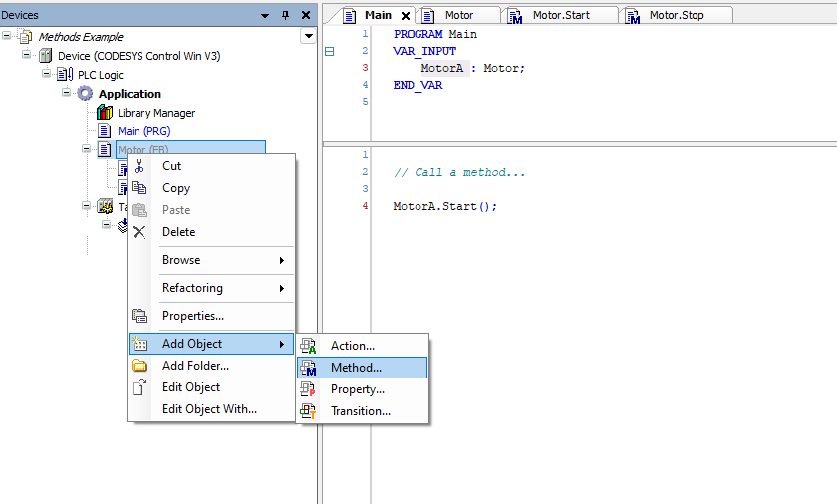
Task: Select Cut in the context menu
Action: (211, 166)
